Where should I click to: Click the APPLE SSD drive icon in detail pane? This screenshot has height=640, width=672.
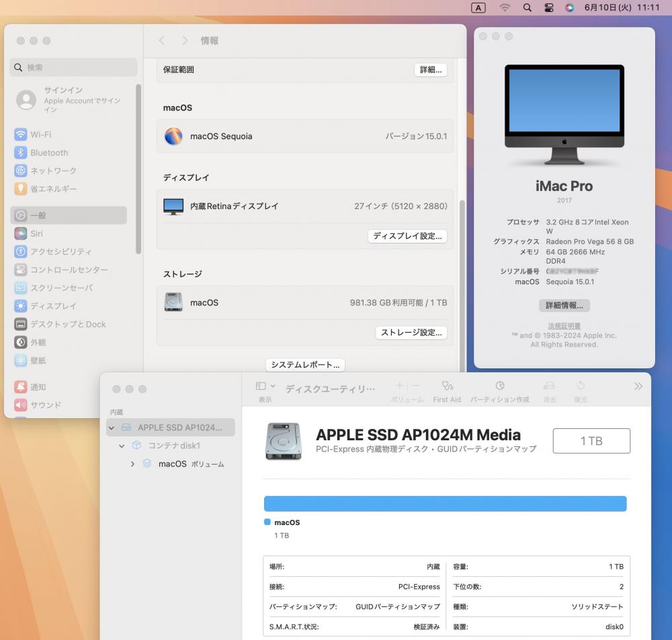click(284, 441)
